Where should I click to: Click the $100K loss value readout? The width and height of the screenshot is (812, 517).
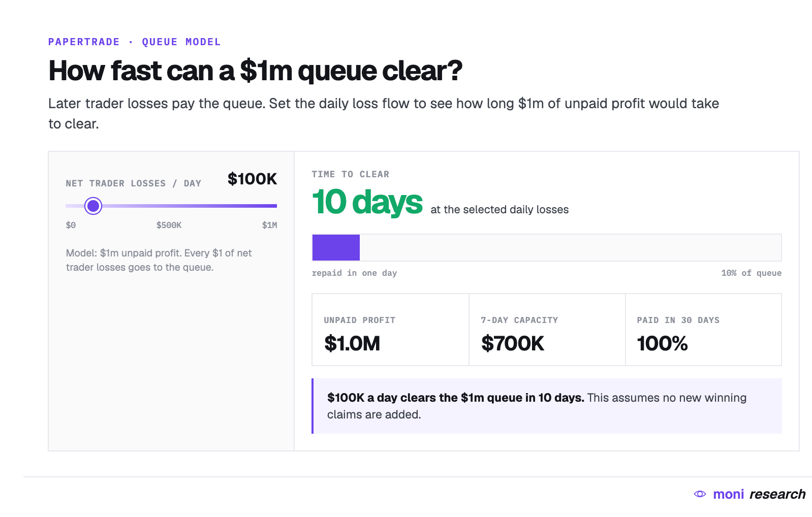pyautogui.click(x=252, y=179)
